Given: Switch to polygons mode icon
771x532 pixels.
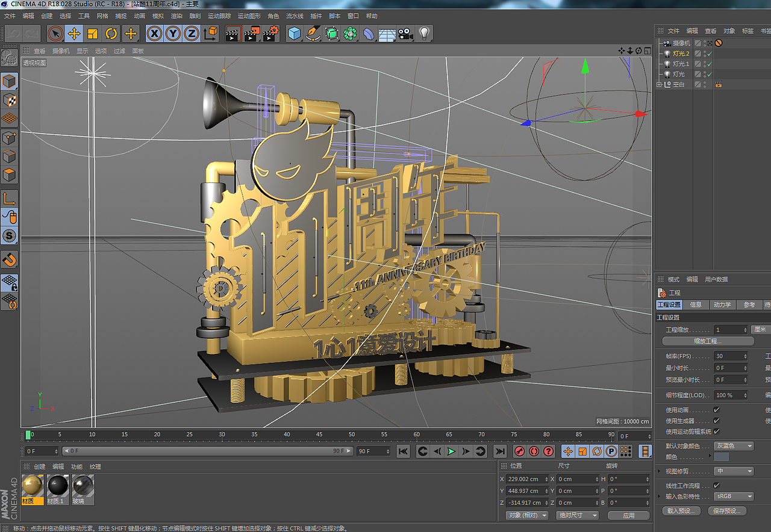Looking at the screenshot, I should tap(9, 176).
